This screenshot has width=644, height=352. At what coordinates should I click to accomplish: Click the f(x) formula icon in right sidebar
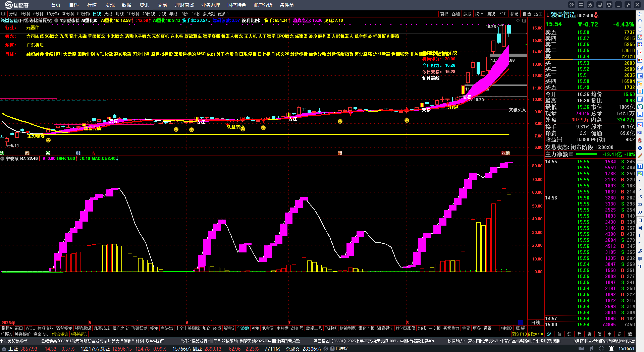(640, 107)
